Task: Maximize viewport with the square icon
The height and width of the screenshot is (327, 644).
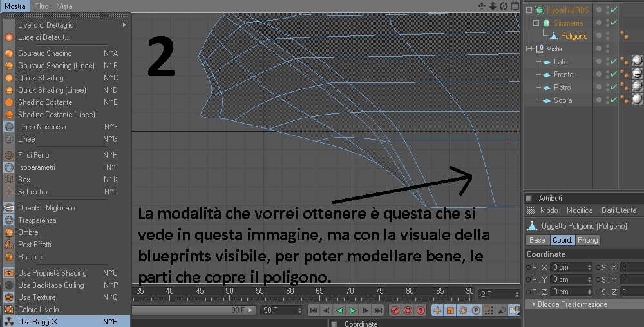Action: (515, 6)
